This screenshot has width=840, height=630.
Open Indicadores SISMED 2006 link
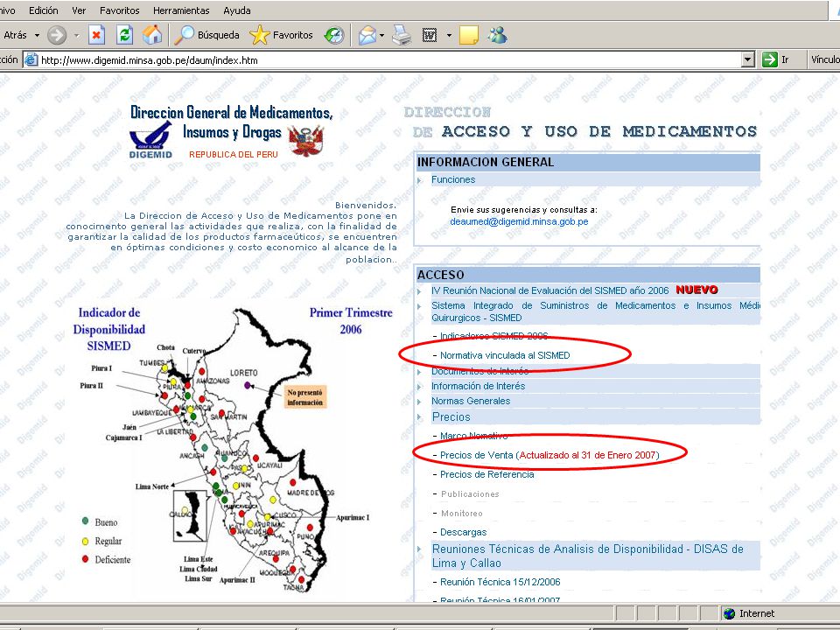coord(493,336)
